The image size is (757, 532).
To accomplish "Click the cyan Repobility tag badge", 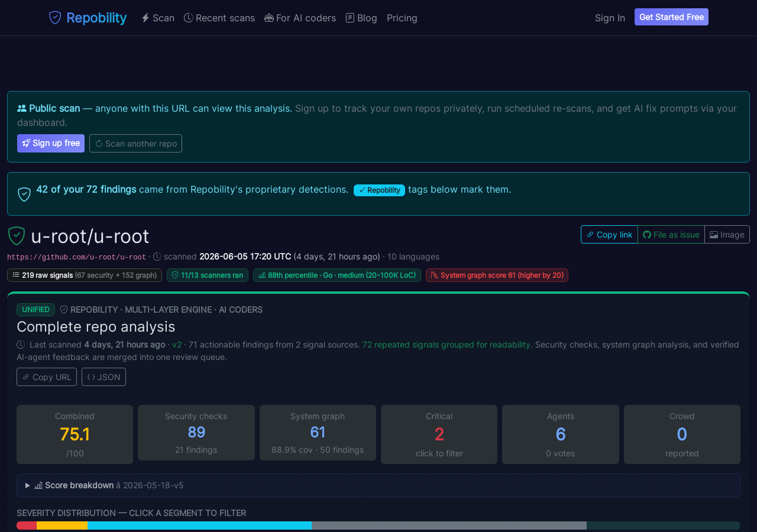I will coord(379,190).
